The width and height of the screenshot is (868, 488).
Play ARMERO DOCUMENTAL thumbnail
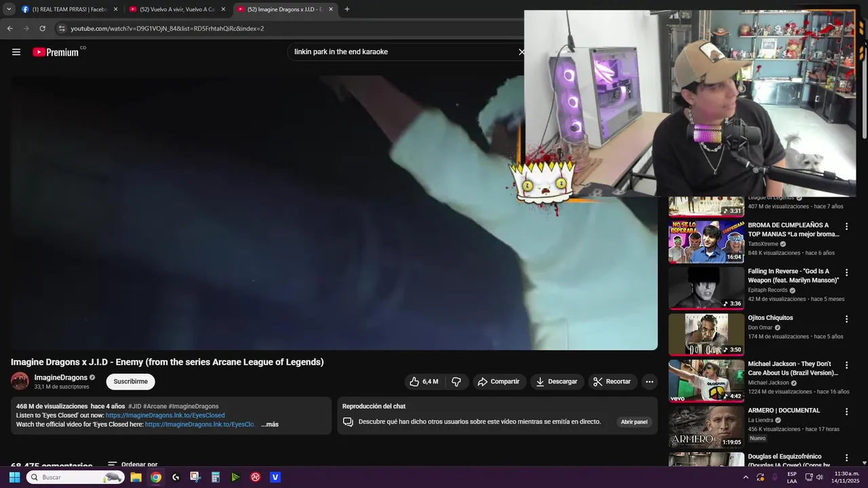click(706, 427)
